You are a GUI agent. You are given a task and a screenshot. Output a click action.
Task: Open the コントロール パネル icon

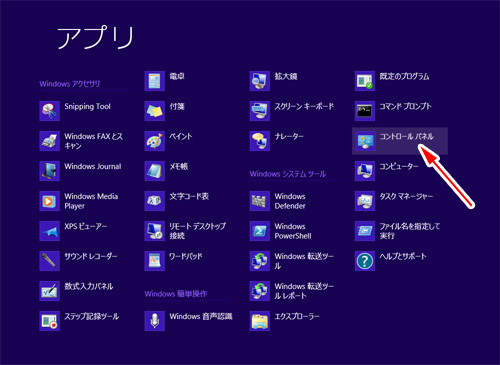[x=365, y=141]
